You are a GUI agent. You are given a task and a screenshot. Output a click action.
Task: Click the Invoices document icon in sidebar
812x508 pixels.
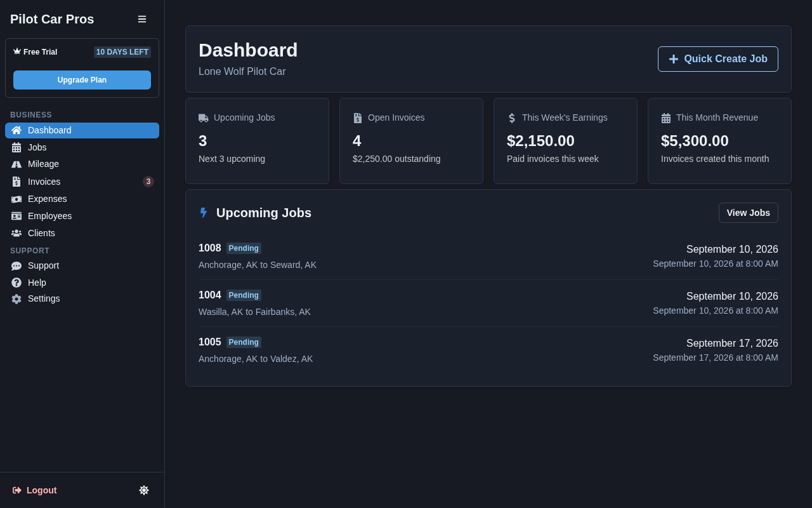pos(16,182)
